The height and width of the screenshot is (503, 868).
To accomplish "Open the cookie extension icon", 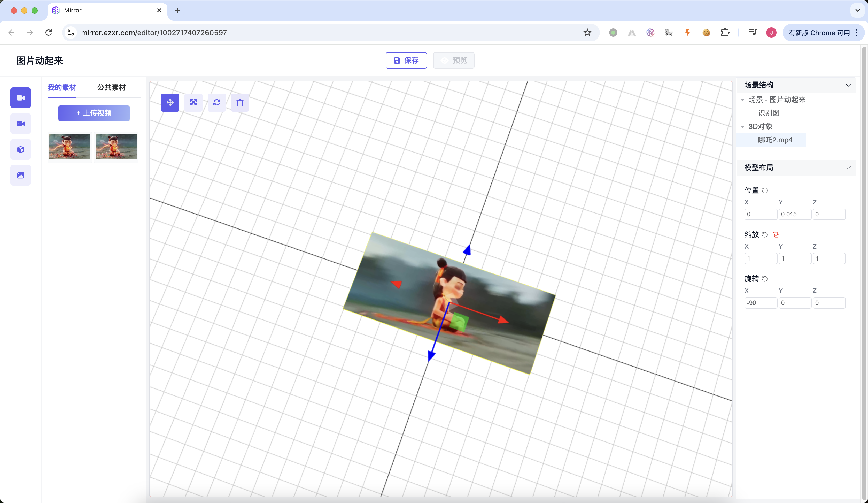I will point(706,33).
